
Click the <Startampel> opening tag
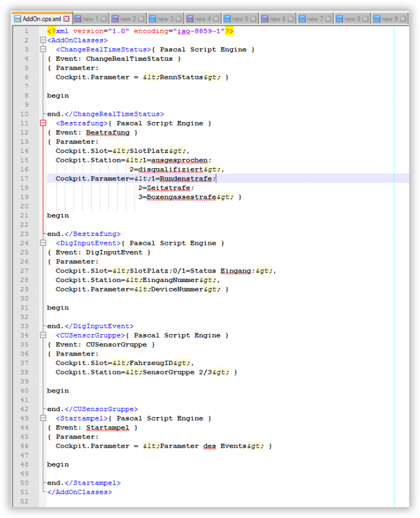point(82,418)
